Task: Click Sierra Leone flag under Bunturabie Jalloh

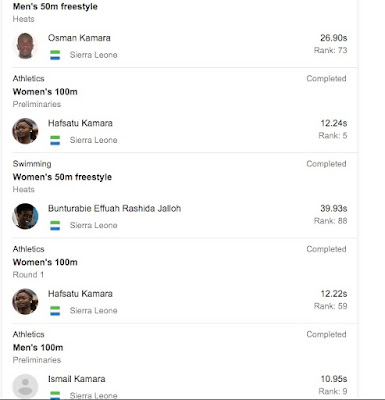Action: point(55,226)
